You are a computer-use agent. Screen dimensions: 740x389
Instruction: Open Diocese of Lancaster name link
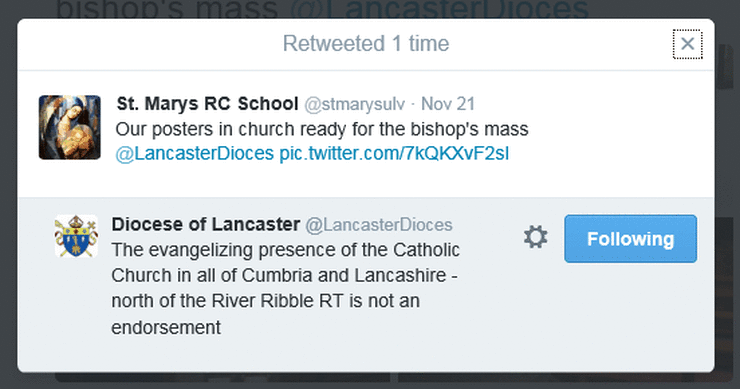206,224
